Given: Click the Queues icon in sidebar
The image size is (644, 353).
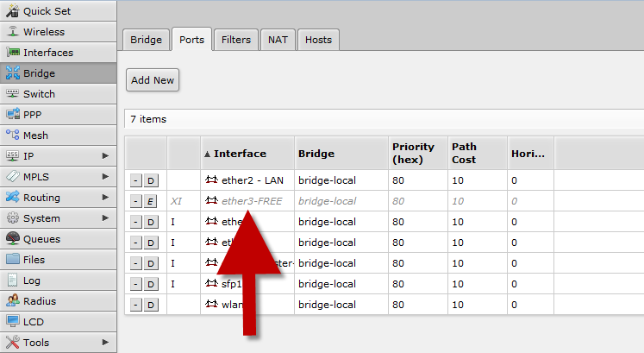Looking at the screenshot, I should click(x=13, y=238).
